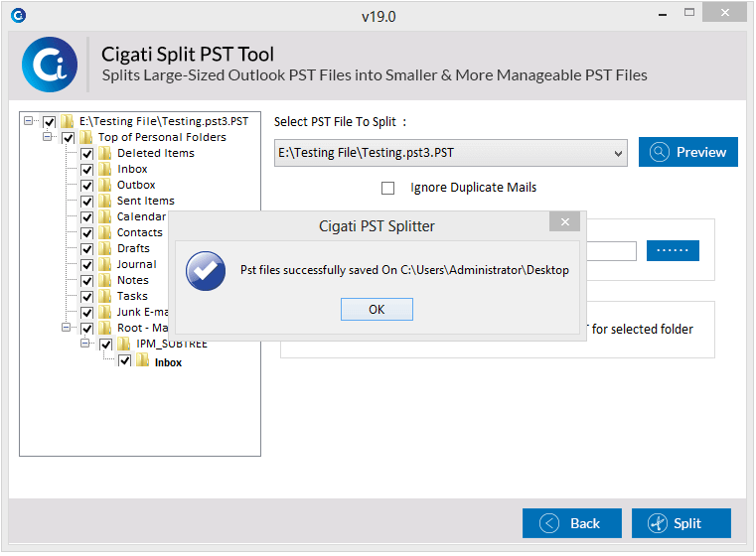
Task: Click the Back button
Action: (x=572, y=523)
